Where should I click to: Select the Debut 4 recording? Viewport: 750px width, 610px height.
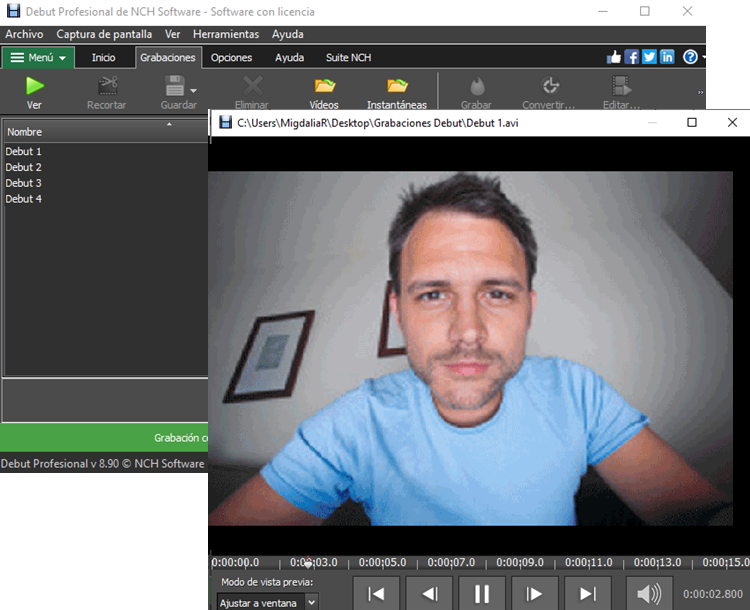pyautogui.click(x=23, y=199)
